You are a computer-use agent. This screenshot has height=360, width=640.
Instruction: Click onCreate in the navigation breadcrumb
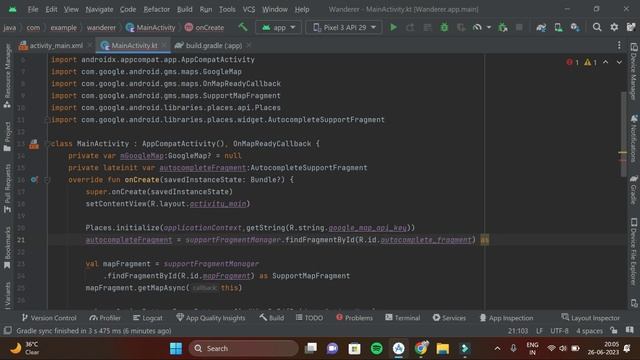pyautogui.click(x=204, y=27)
